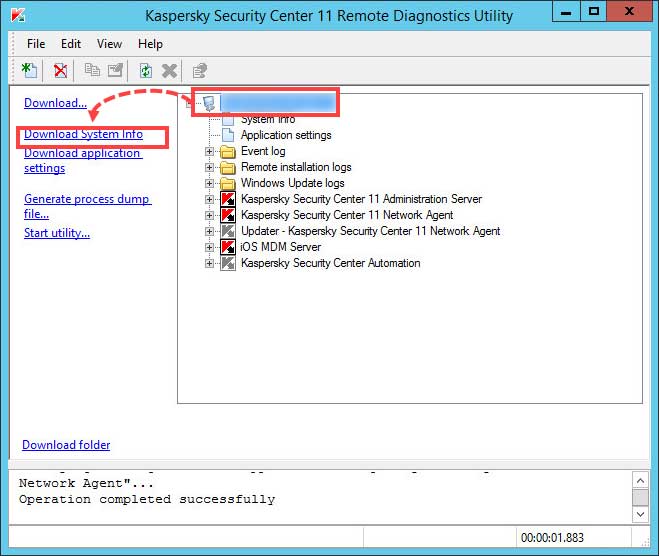Expand the Windows Update logs node
The height and width of the screenshot is (556, 659).
209,183
